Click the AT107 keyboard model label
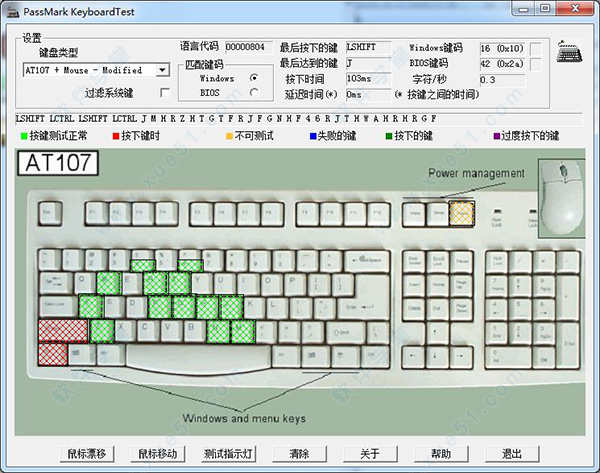 [x=58, y=163]
